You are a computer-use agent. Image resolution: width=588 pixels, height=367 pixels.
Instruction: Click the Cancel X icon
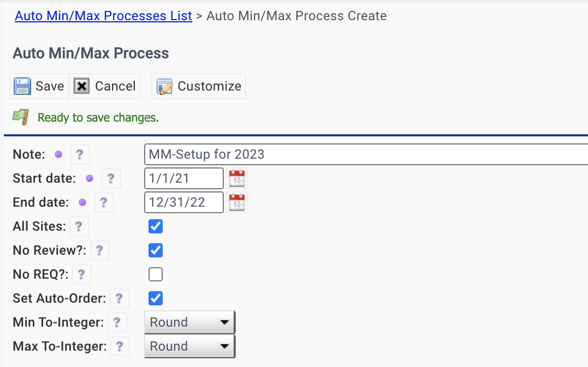81,86
